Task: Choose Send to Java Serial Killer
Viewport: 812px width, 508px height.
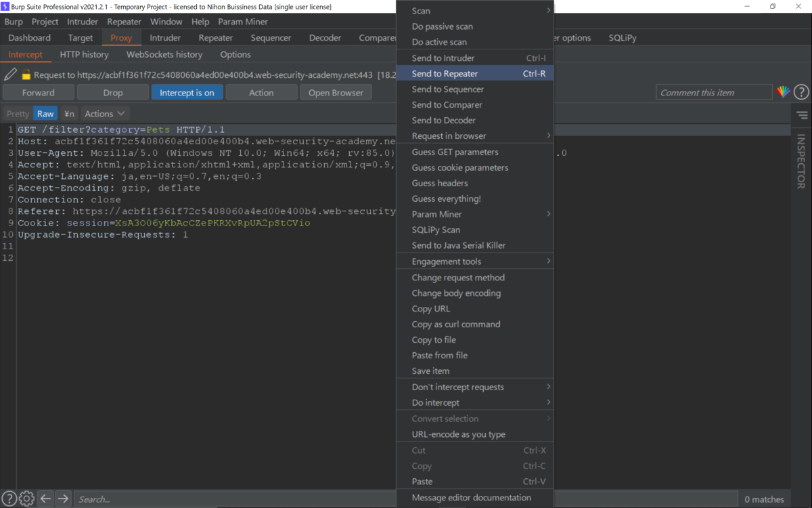Action: (475, 245)
